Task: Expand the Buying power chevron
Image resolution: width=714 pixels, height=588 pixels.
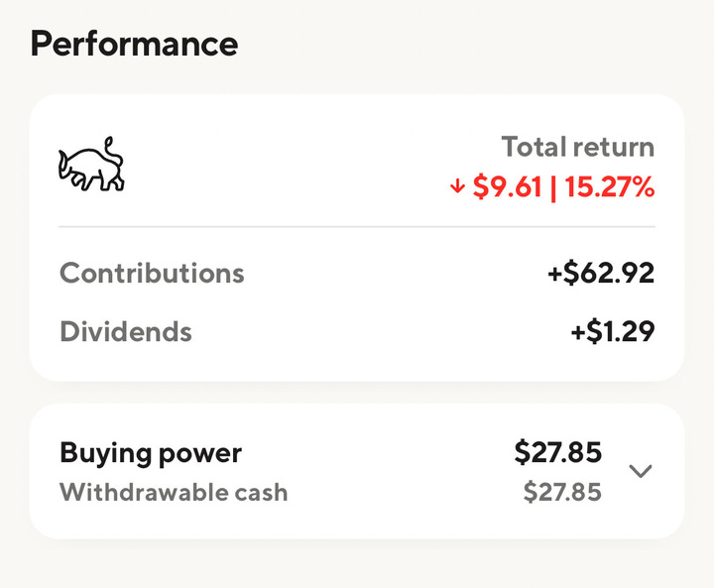Action: click(642, 471)
